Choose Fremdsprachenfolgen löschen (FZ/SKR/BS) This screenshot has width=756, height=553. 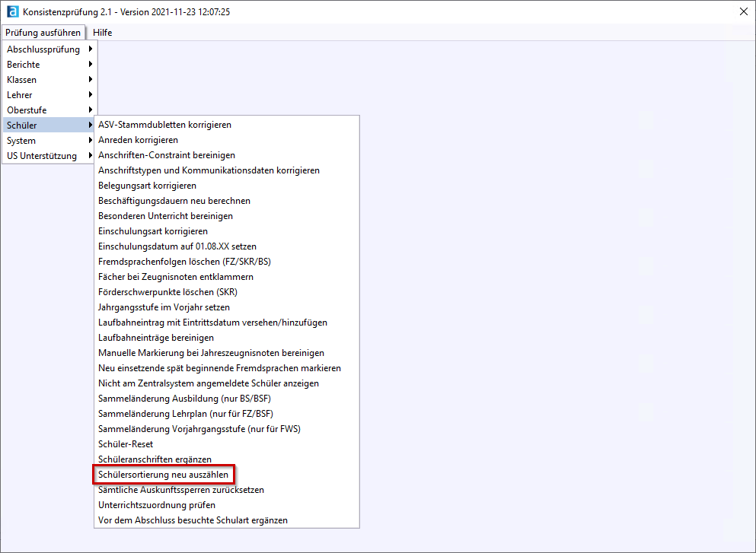pyautogui.click(x=227, y=262)
